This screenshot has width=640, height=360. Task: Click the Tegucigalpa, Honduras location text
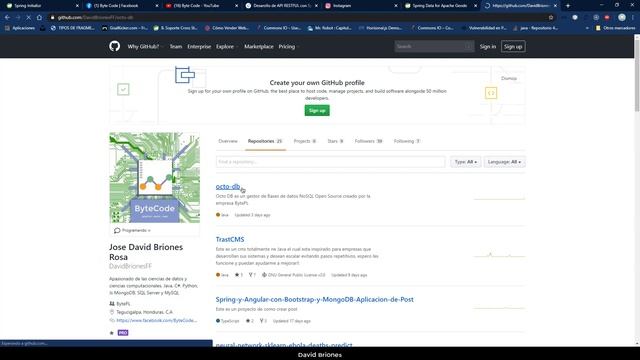(x=144, y=312)
